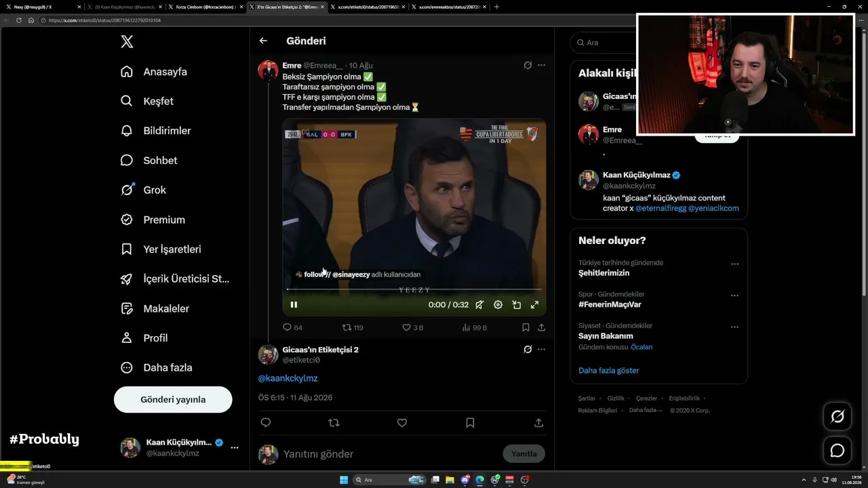Open a new browser tab
Screen dimensions: 868x488
(496, 7)
